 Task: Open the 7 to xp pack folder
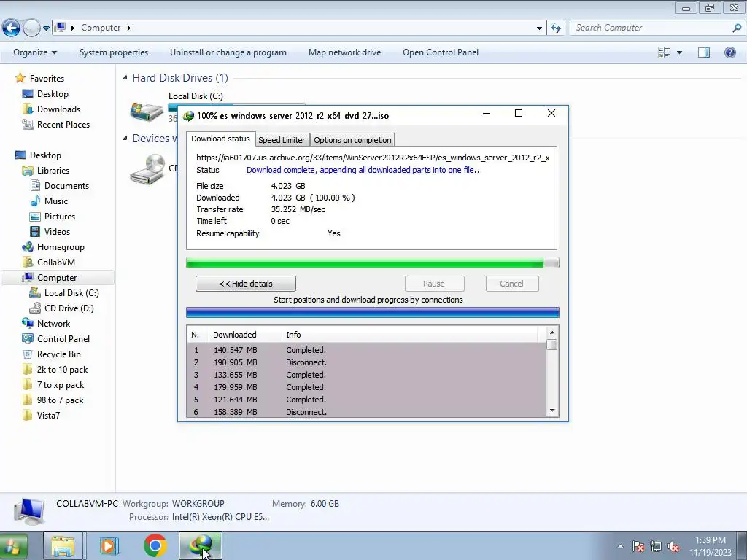tap(53, 385)
